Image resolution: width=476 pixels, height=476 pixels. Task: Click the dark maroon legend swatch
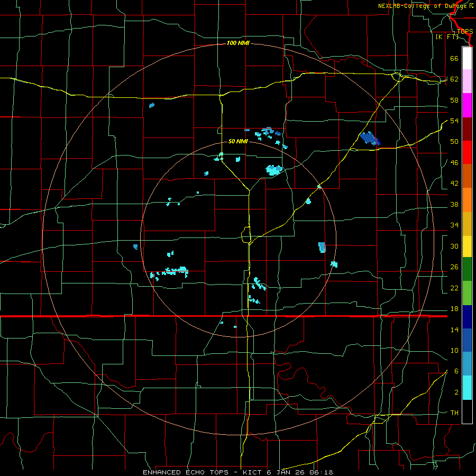[x=467, y=129]
